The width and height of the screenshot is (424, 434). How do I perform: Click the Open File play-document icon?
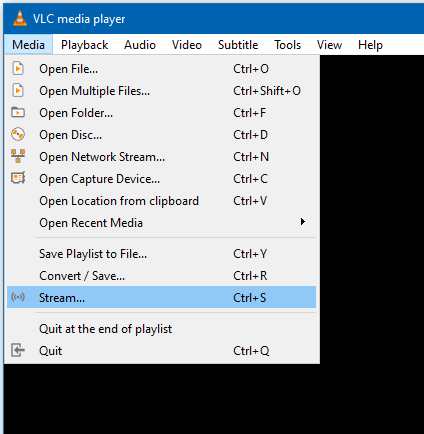click(x=18, y=69)
